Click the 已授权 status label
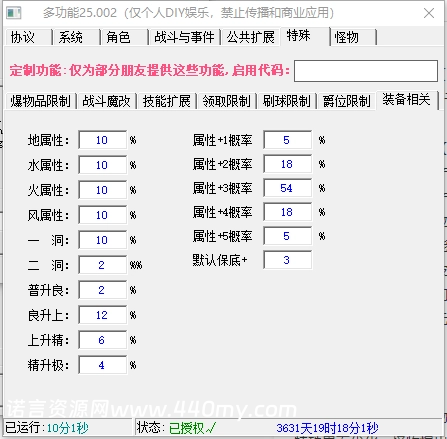The image size is (447, 439). click(192, 428)
